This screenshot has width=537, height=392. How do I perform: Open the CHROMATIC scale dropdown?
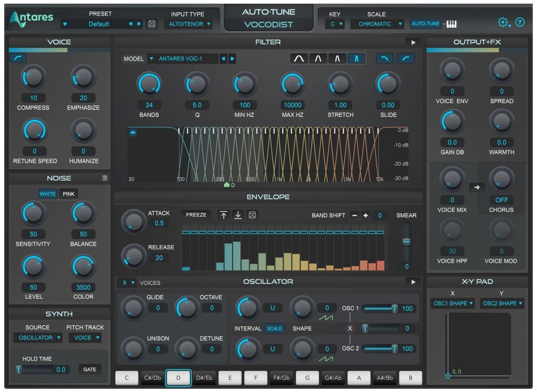click(x=378, y=24)
